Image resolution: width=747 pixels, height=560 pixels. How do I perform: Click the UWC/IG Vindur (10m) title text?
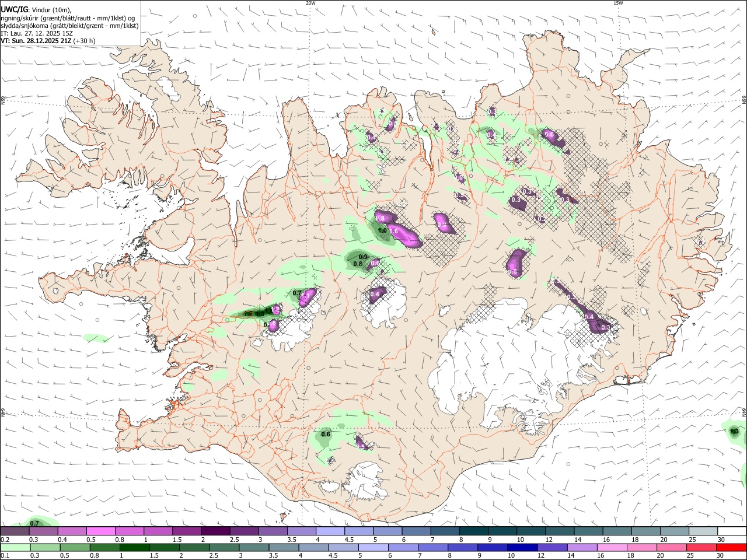coord(36,10)
